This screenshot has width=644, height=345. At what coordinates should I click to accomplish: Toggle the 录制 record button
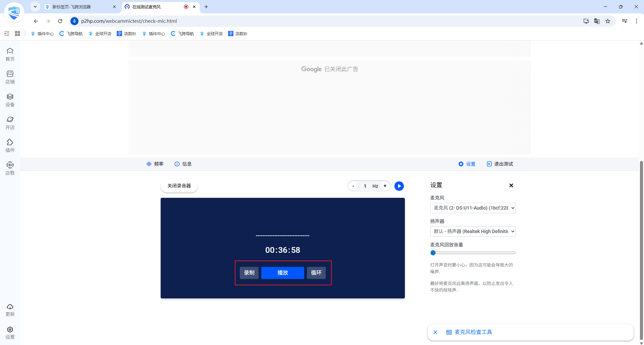(249, 273)
